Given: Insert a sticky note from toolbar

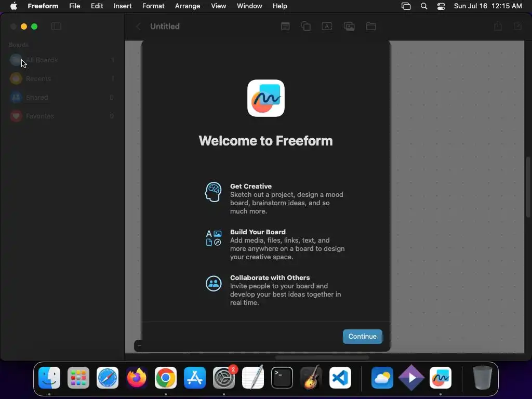Looking at the screenshot, I should point(285,26).
